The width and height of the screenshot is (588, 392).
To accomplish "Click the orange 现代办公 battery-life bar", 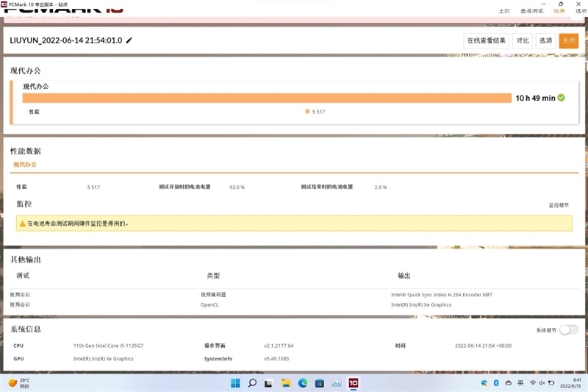I will pyautogui.click(x=267, y=98).
